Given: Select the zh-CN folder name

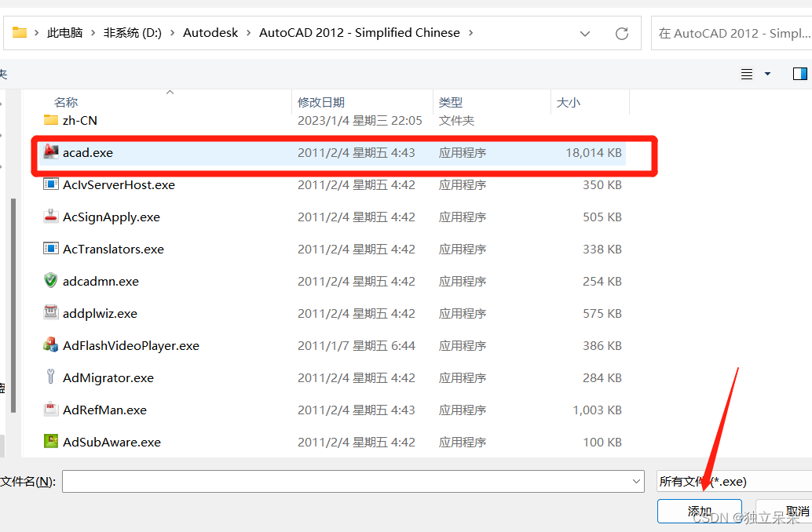Looking at the screenshot, I should (80, 120).
